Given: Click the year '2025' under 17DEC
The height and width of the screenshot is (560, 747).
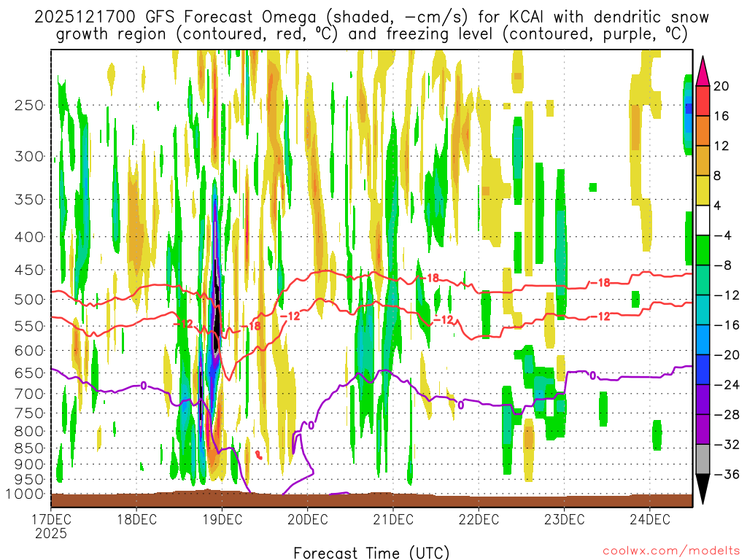Looking at the screenshot, I should click(51, 534).
